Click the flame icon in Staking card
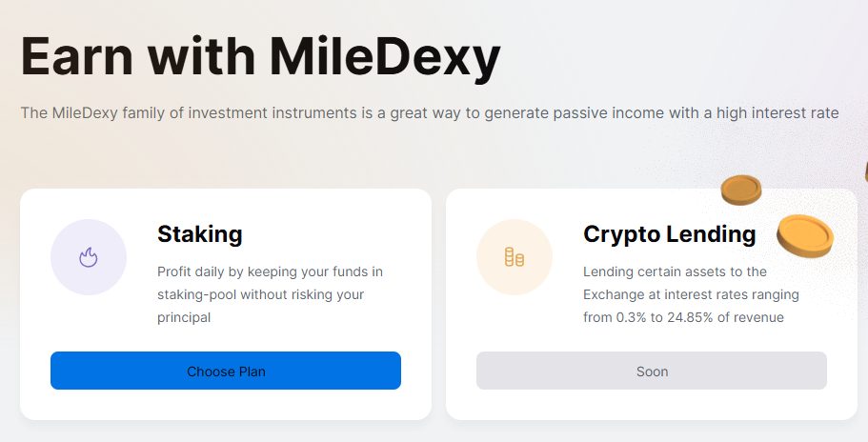868x442 pixels. [x=89, y=257]
